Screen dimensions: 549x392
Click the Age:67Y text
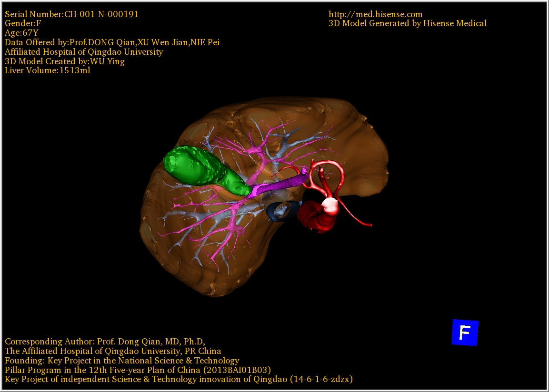click(21, 33)
